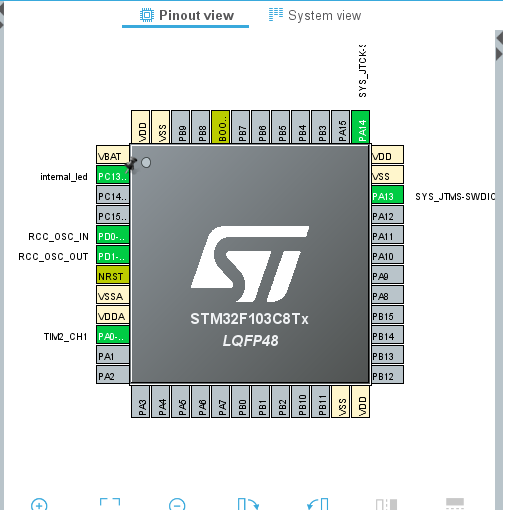This screenshot has width=508, height=510.
Task: Select the PA10 pin
Action: coord(387,255)
